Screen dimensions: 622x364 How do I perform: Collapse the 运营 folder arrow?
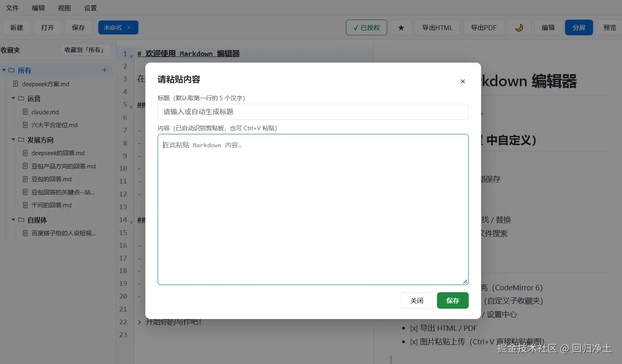[x=13, y=98]
